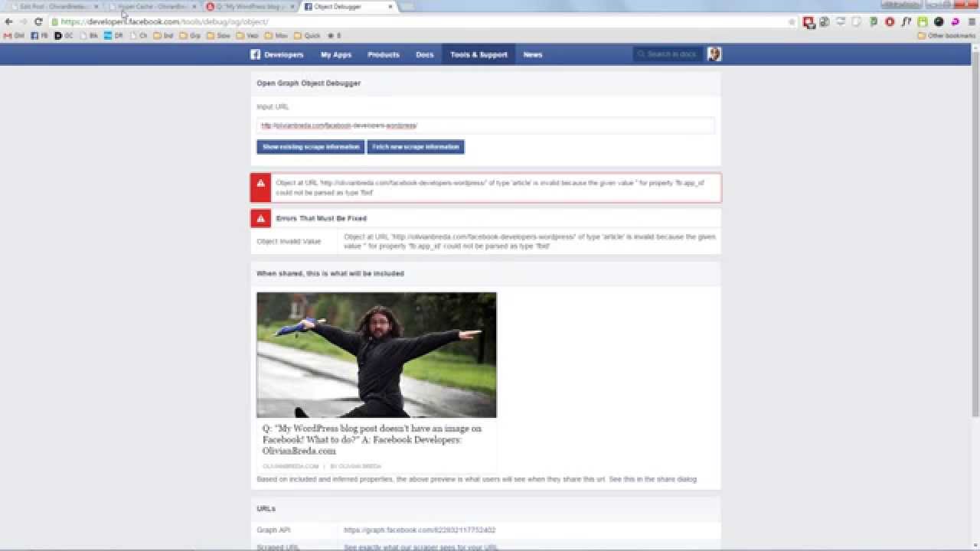Open the Slow bookmarks folder
The height and width of the screenshot is (551, 980).
tap(218, 35)
